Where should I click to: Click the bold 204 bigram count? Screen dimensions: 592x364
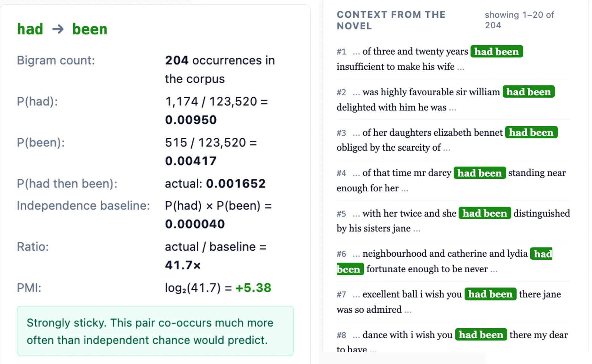pos(177,60)
